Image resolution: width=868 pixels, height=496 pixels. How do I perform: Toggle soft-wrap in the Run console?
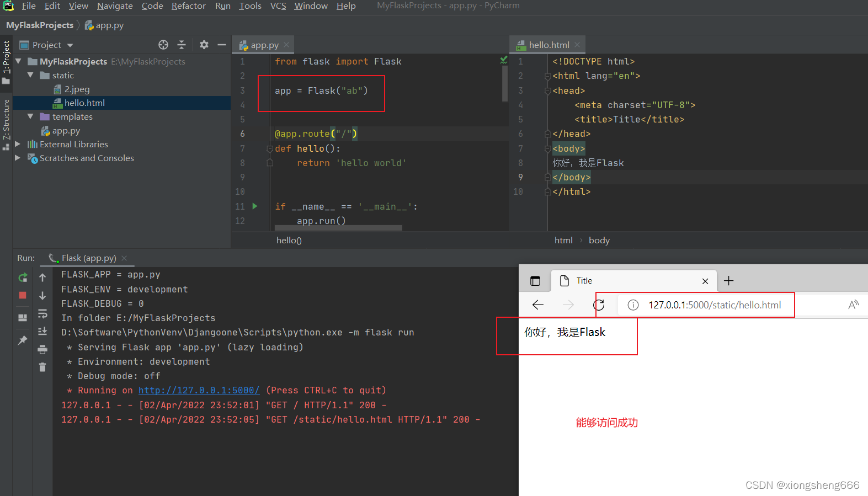[x=42, y=313]
